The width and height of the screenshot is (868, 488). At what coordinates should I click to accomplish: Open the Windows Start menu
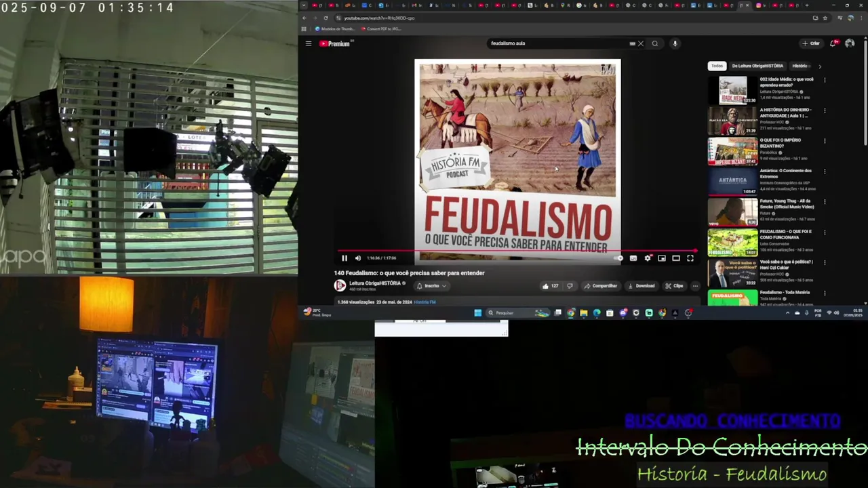click(478, 313)
